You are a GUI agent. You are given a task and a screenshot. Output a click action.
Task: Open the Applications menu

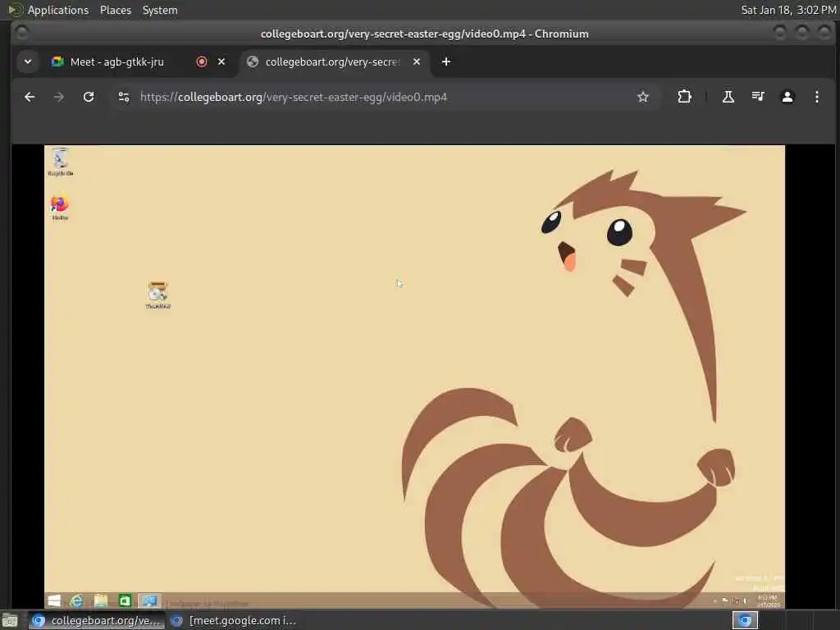(x=58, y=10)
